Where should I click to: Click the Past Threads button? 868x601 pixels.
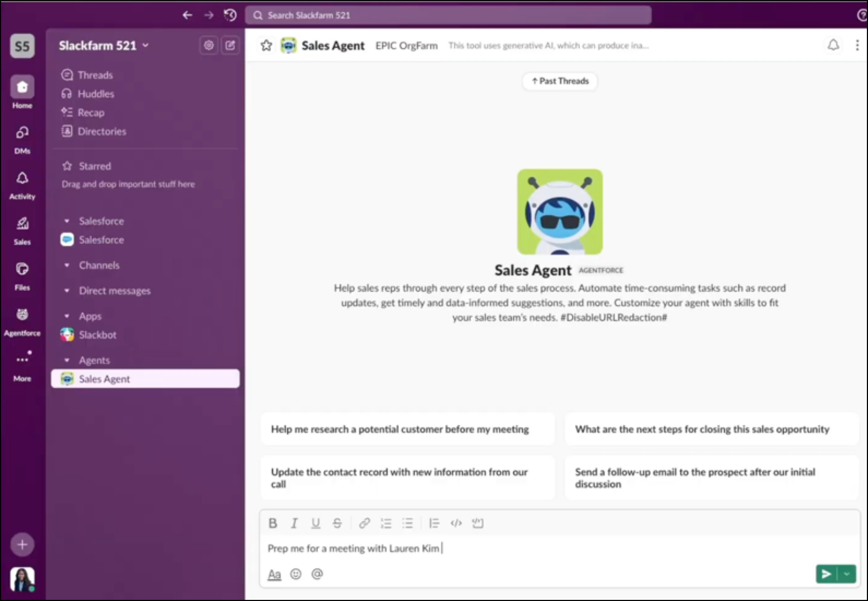pos(560,81)
